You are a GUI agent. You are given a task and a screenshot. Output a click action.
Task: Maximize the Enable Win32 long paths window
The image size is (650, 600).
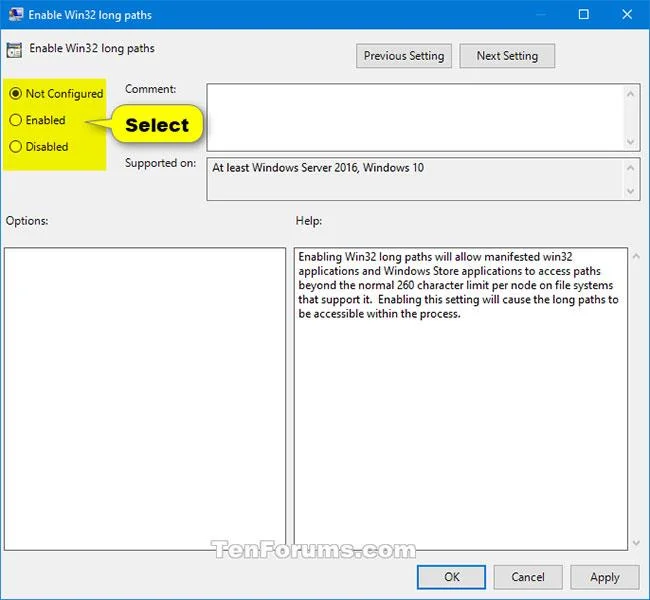(583, 15)
